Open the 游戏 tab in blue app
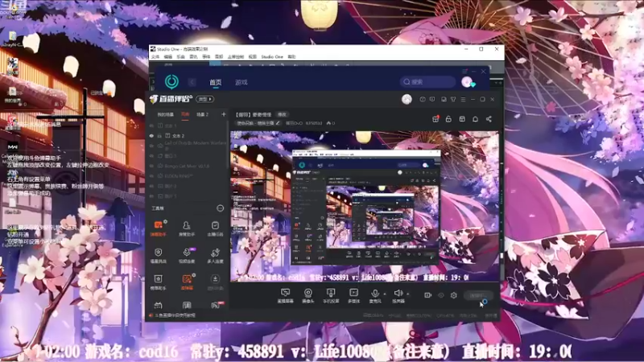Screen dimensions: 644x362 241,82
